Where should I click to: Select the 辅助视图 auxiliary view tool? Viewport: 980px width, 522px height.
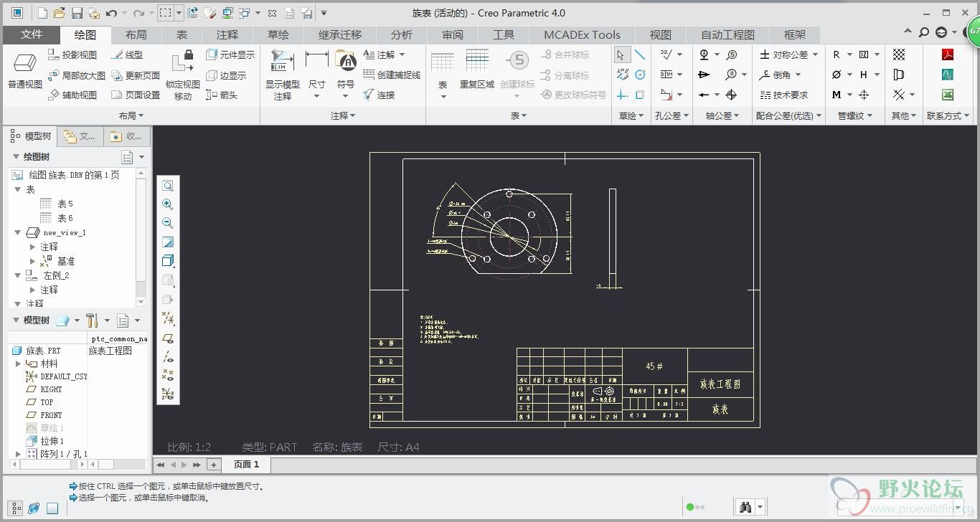pyautogui.click(x=72, y=95)
